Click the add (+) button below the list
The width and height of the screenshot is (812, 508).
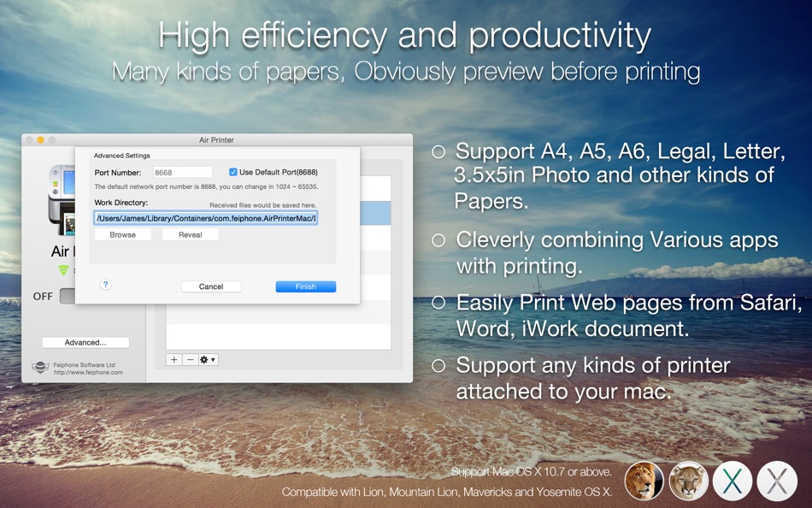(174, 360)
